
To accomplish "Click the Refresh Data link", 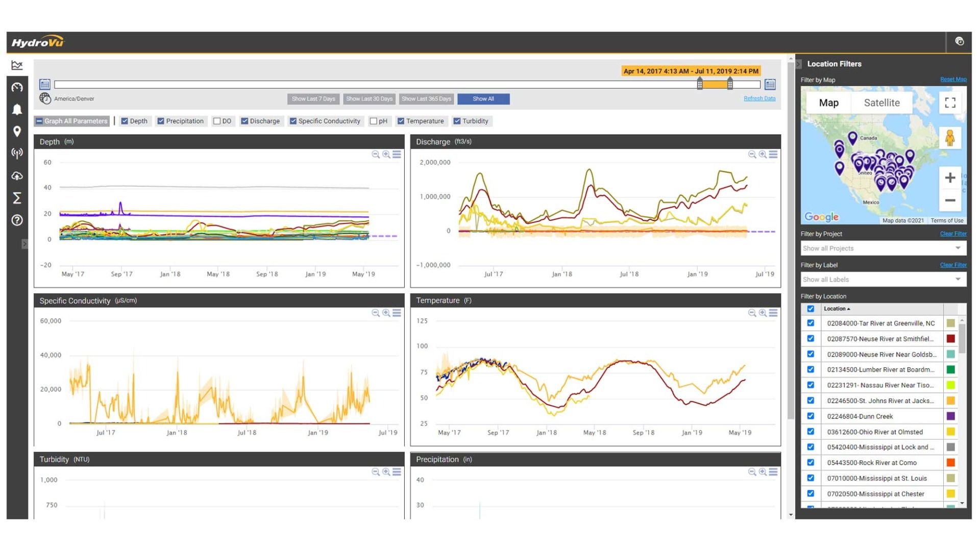I will (x=759, y=98).
